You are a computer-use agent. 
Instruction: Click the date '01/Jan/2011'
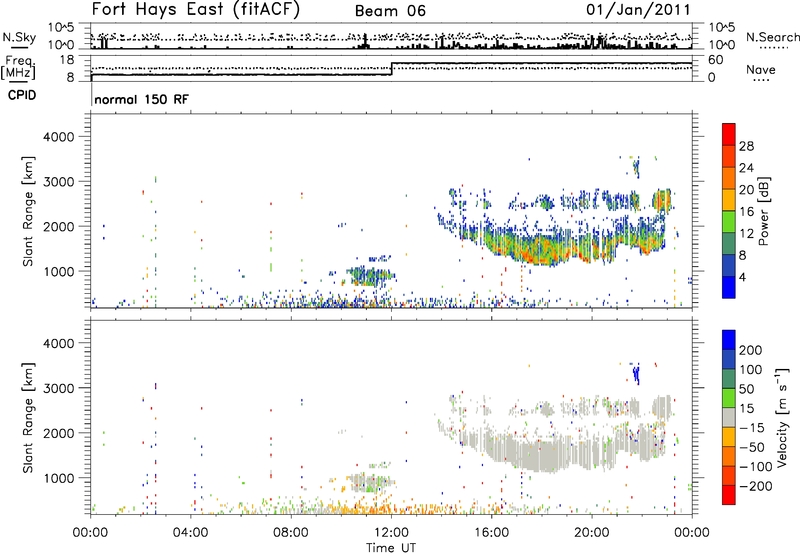[638, 10]
